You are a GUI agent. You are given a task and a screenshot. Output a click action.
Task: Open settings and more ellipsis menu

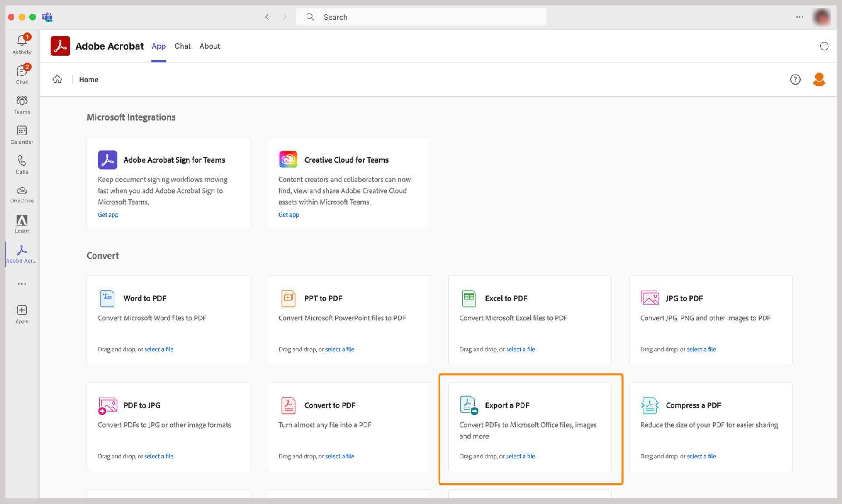(x=799, y=17)
